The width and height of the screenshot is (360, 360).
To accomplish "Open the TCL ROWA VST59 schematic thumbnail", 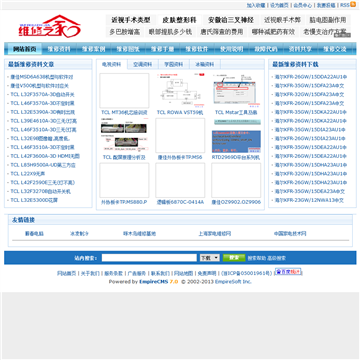I will point(180,90).
